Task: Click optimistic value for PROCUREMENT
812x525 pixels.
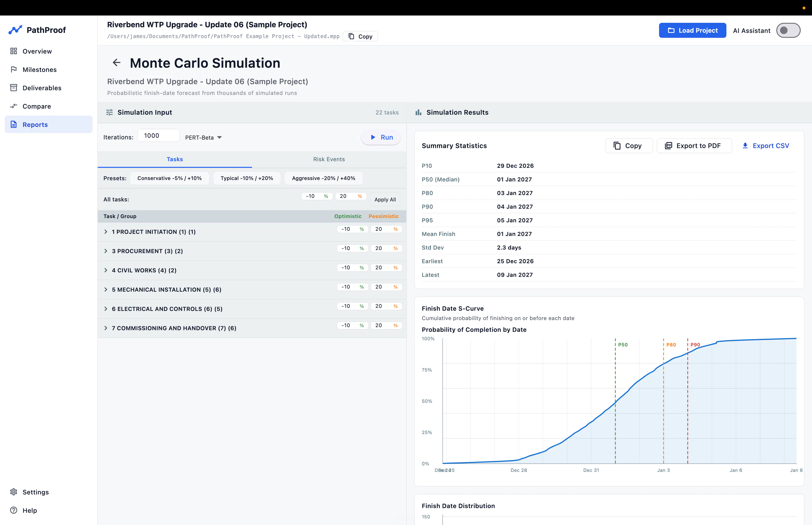Action: [x=352, y=248]
